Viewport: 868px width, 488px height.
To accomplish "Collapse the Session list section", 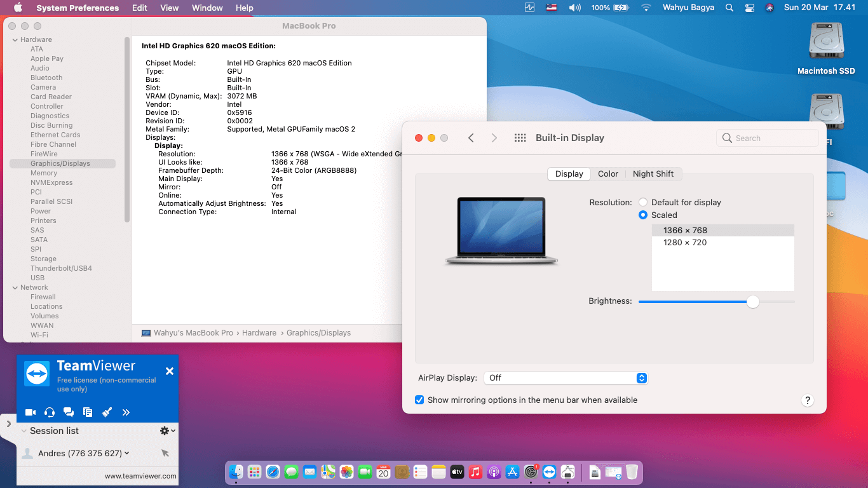I will [x=24, y=431].
